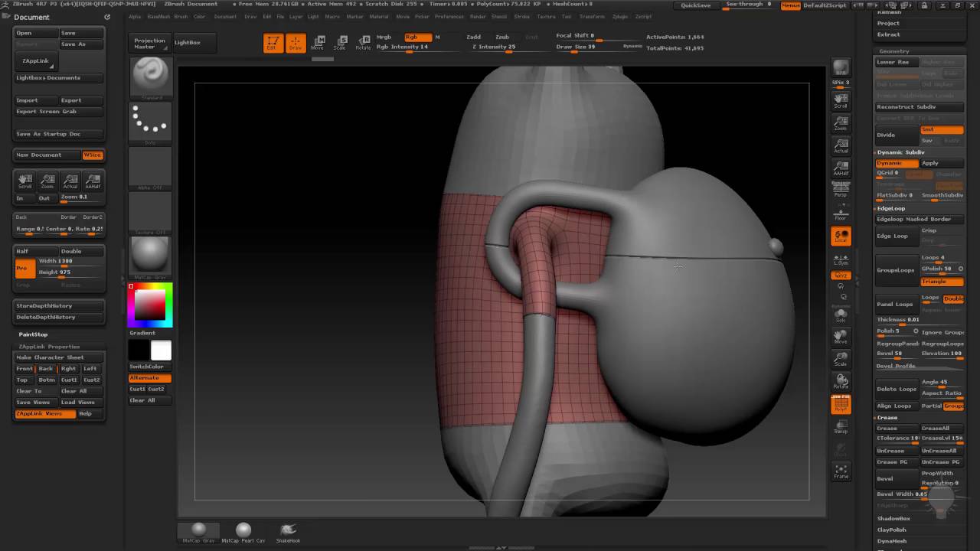Open the Preferences menu

tap(449, 16)
